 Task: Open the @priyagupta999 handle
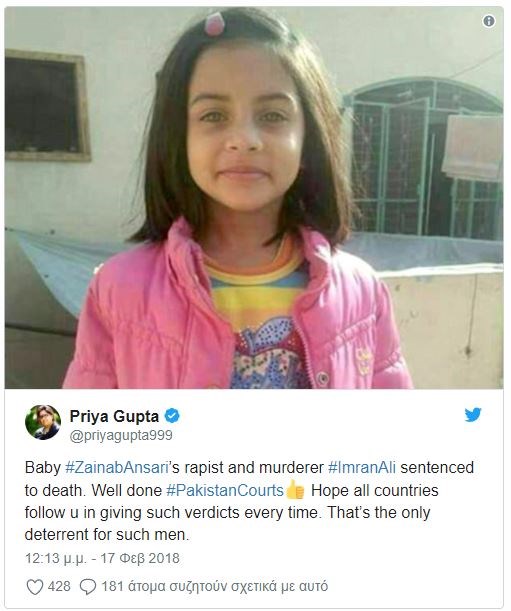121,435
